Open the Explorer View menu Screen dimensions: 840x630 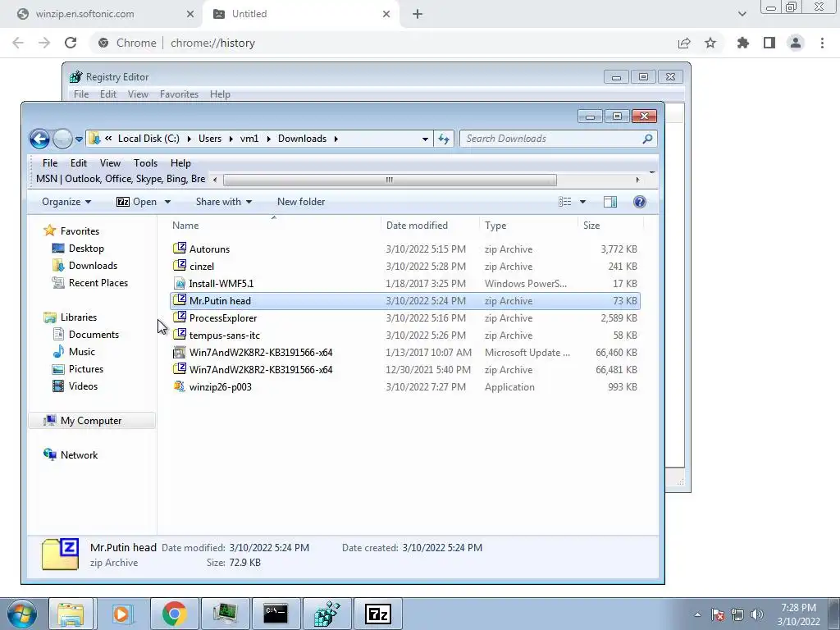pyautogui.click(x=110, y=163)
